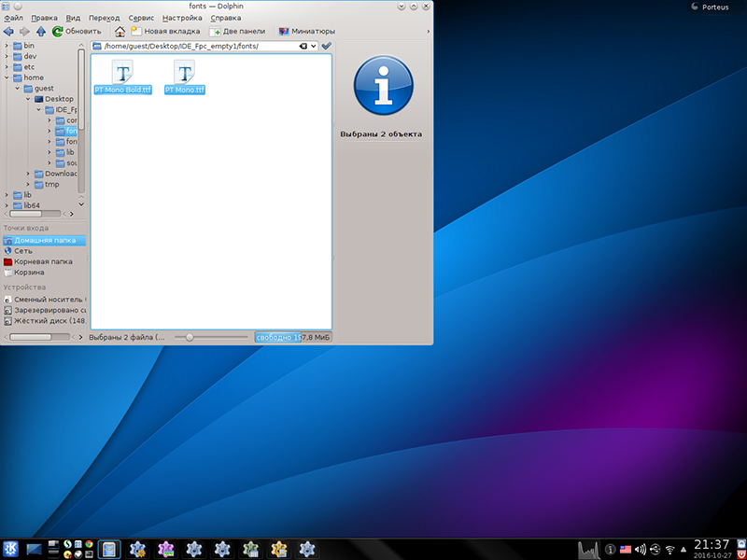Open the KDE application launcher
This screenshot has height=560, width=747.
[x=10, y=549]
